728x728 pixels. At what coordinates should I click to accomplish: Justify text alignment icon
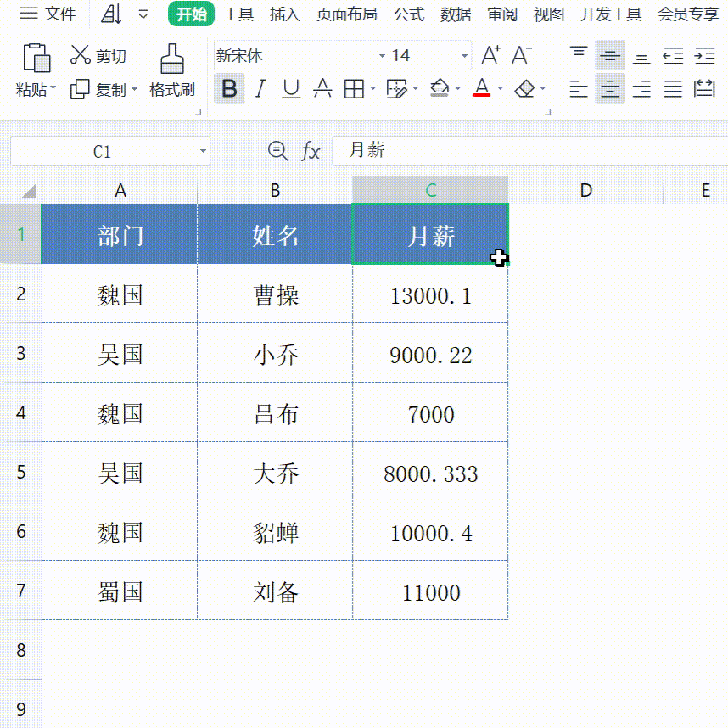tap(673, 88)
